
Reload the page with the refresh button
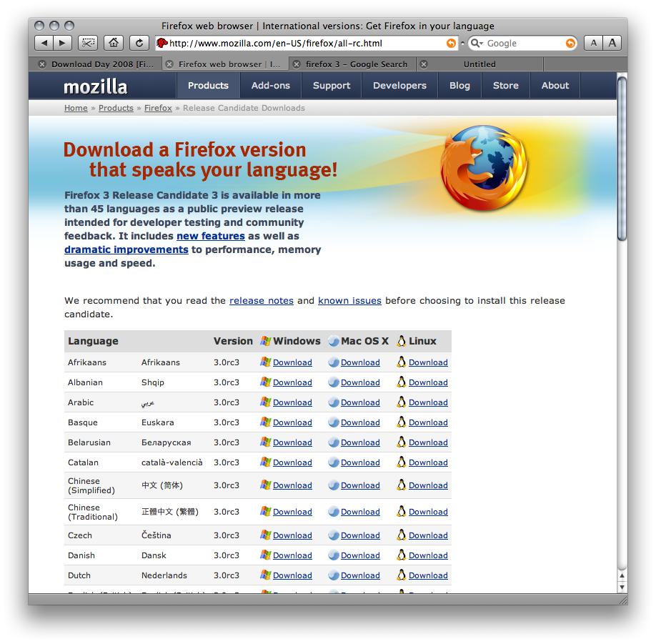click(139, 43)
